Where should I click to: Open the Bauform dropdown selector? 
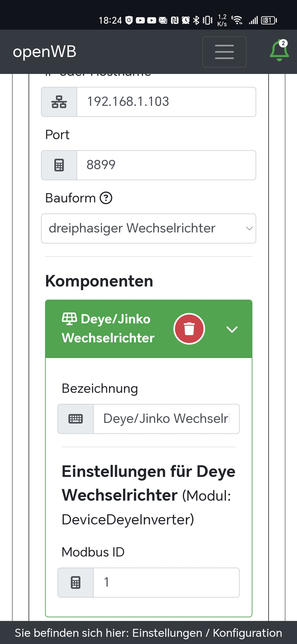148,229
